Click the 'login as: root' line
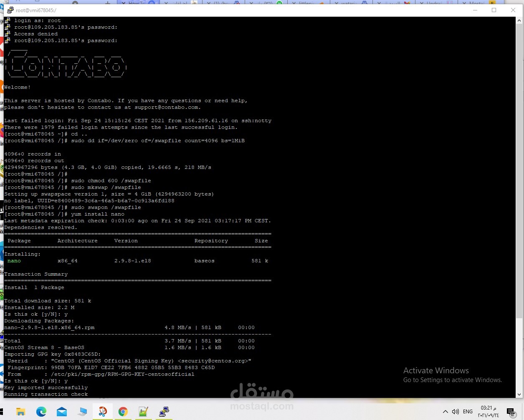This screenshot has height=420, width=524. (x=38, y=20)
